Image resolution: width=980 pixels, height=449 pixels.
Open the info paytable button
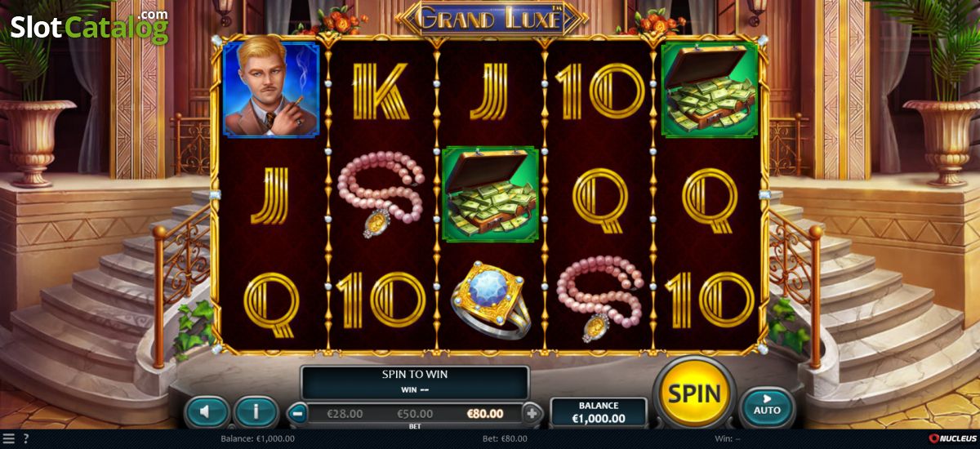[256, 411]
